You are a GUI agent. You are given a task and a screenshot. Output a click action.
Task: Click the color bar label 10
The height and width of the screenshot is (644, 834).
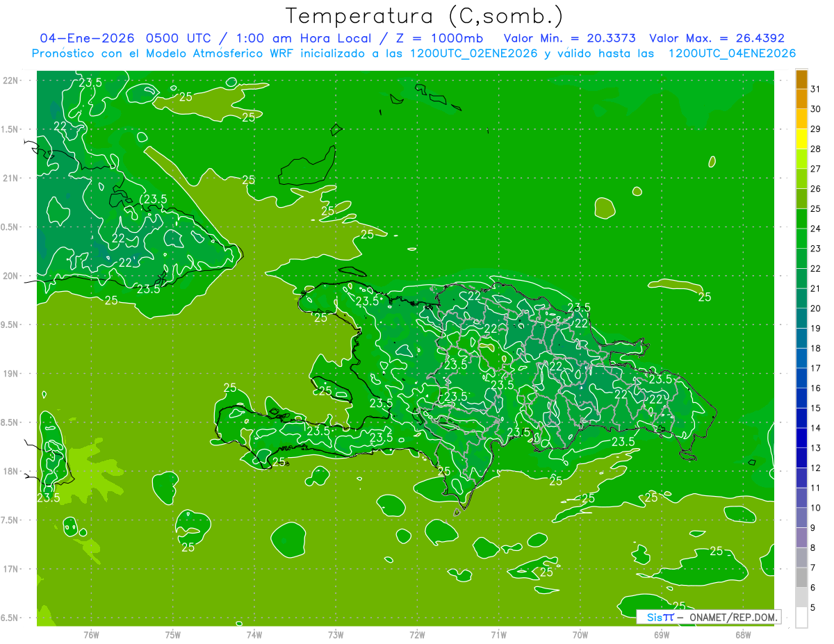pos(815,508)
